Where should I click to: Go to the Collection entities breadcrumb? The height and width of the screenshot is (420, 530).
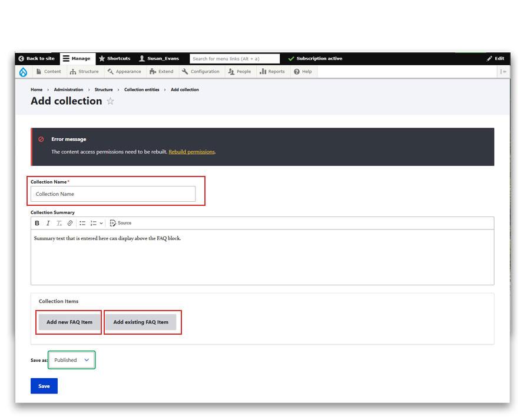coord(141,90)
